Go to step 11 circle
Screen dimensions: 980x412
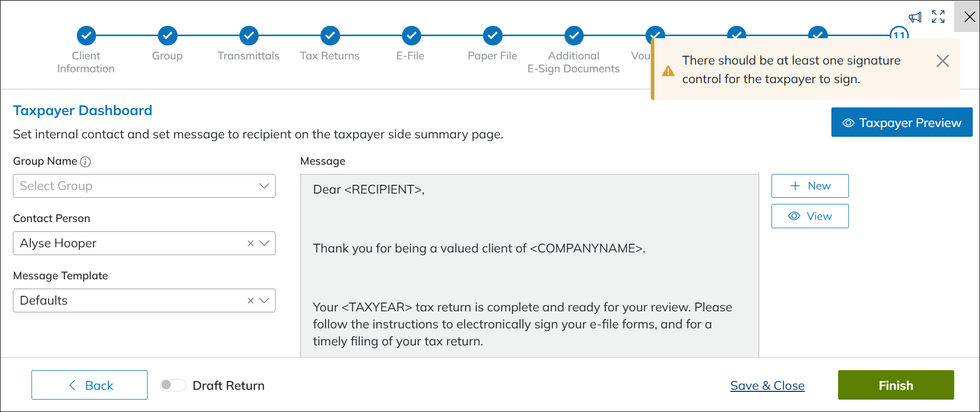coord(899,32)
